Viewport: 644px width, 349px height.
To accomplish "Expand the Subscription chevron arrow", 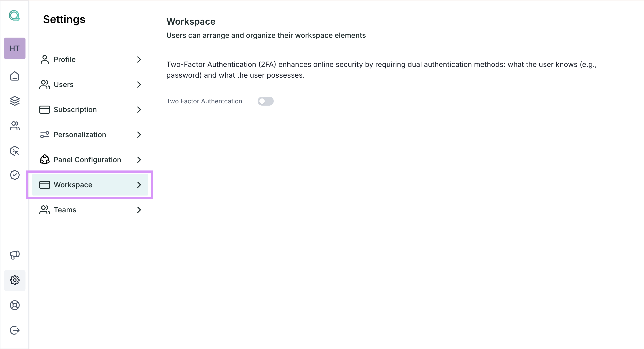I will click(139, 110).
